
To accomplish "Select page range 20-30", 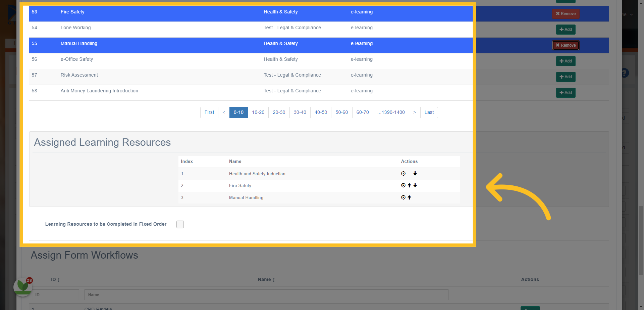I will [x=279, y=113].
